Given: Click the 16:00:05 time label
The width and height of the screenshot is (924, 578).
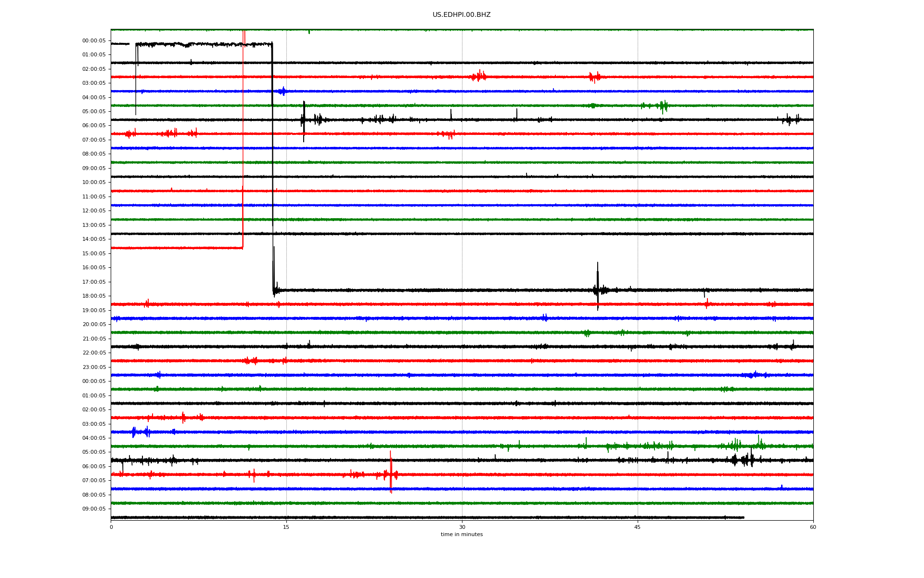Looking at the screenshot, I should click(94, 267).
